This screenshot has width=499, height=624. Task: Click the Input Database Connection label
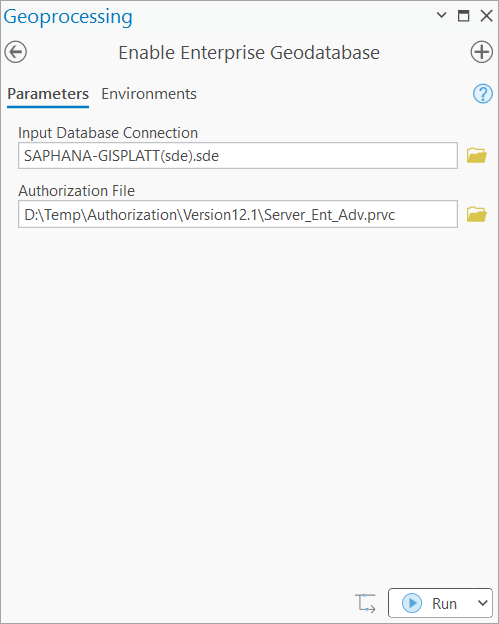[x=108, y=133]
